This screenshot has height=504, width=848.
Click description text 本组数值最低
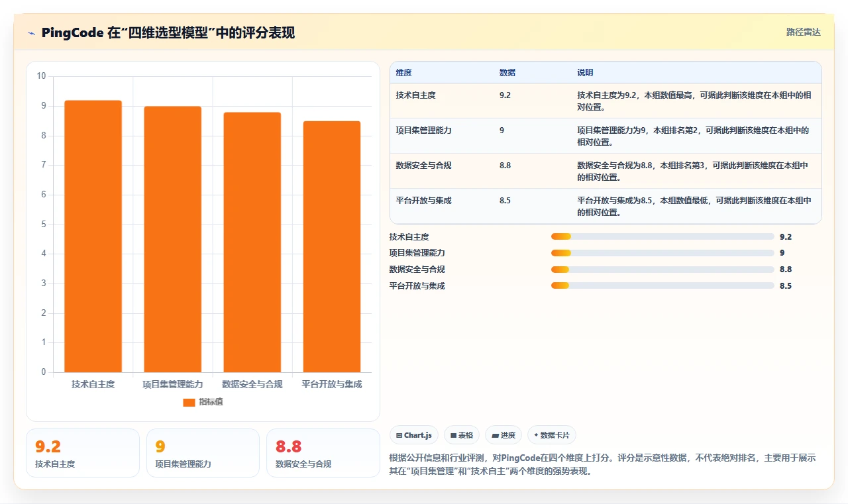684,200
